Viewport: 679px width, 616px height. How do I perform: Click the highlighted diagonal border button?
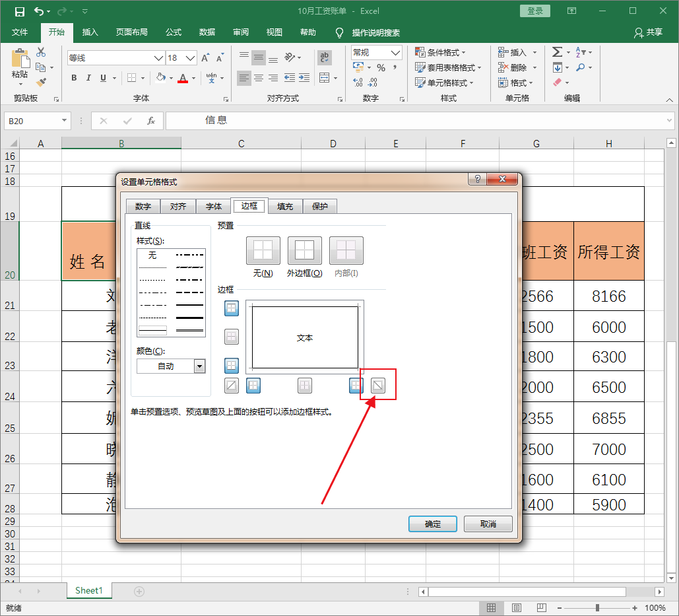(x=377, y=385)
